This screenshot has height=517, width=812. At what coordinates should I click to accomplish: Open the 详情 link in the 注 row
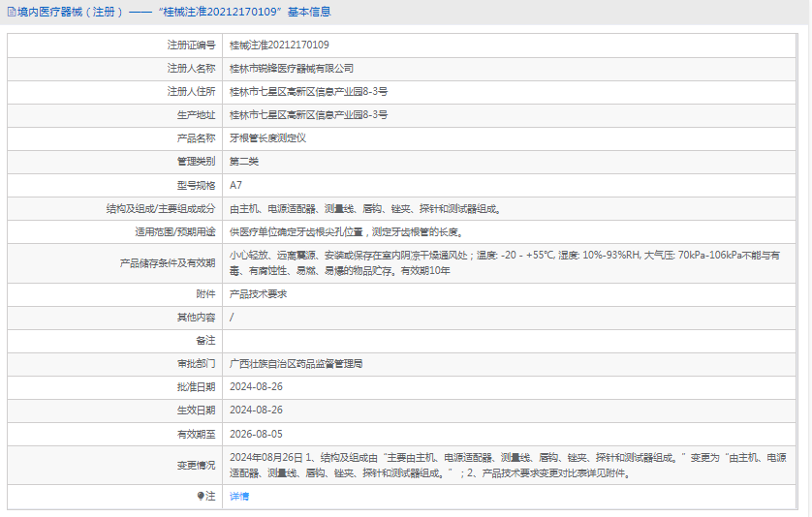point(238,497)
